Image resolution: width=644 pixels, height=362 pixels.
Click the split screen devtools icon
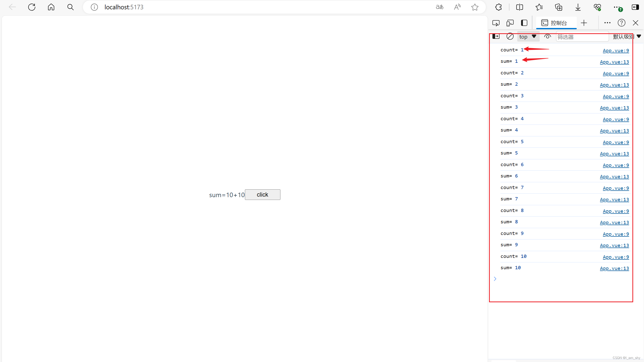[x=524, y=23]
